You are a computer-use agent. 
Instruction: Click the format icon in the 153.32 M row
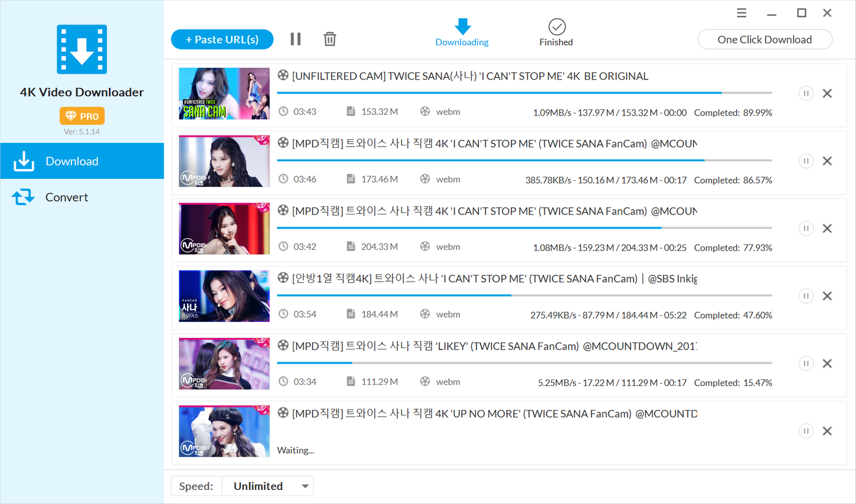point(425,112)
